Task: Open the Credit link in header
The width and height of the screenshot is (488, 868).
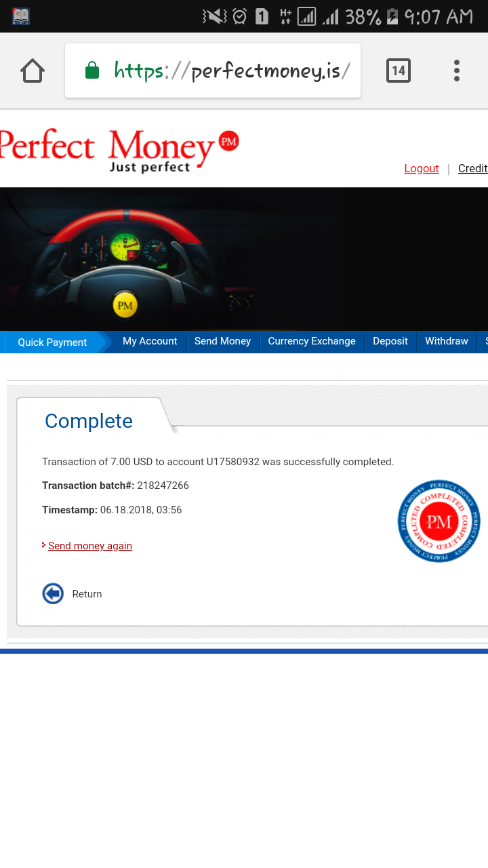Action: 472,169
